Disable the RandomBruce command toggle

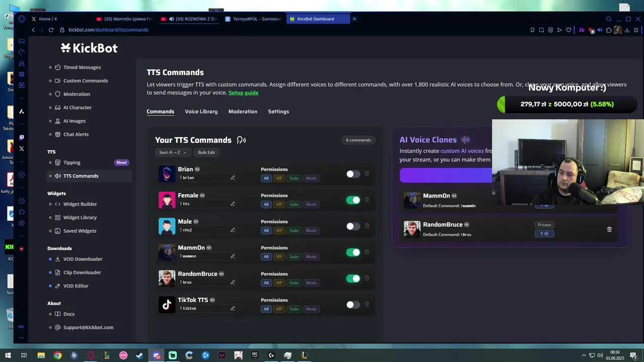coord(353,279)
